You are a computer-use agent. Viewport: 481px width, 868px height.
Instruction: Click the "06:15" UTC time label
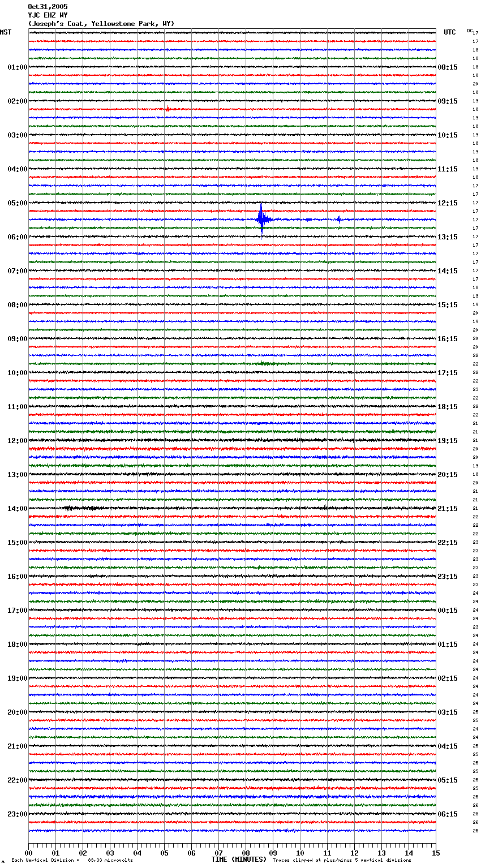(x=448, y=814)
